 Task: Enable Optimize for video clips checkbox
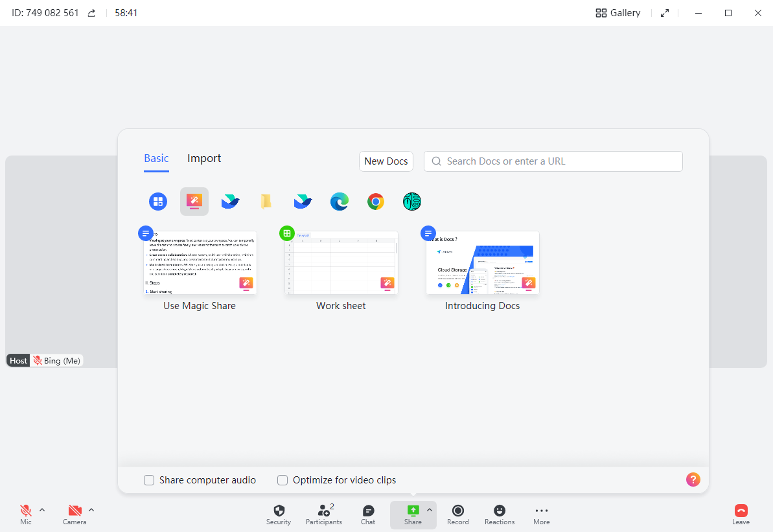coord(283,480)
